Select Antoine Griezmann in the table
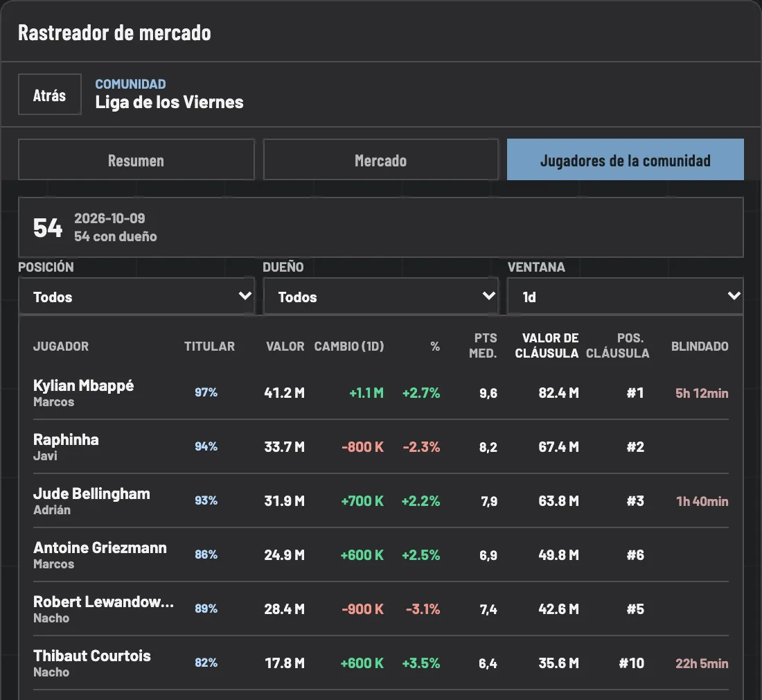The width and height of the screenshot is (762, 700). [100, 548]
